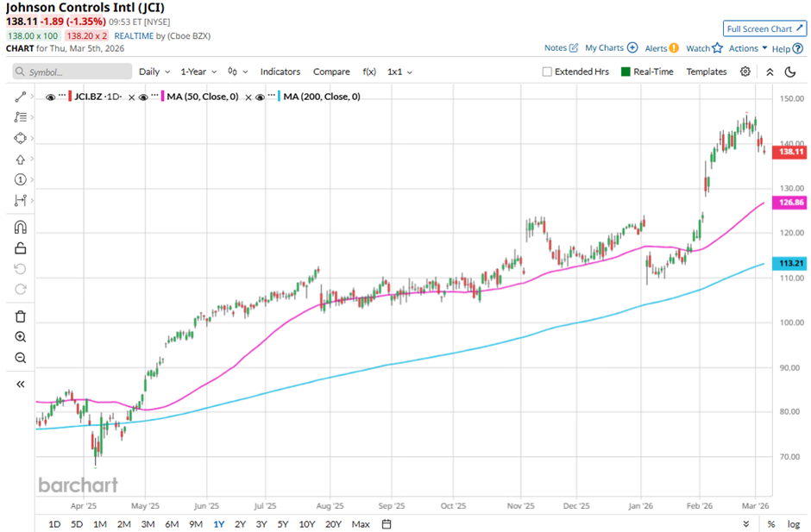Open the Indicators menu
Image resolution: width=811 pixels, height=532 pixels.
pyautogui.click(x=280, y=72)
